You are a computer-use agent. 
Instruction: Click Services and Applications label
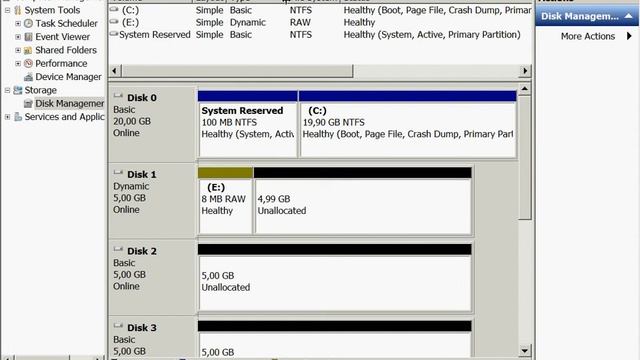(64, 117)
